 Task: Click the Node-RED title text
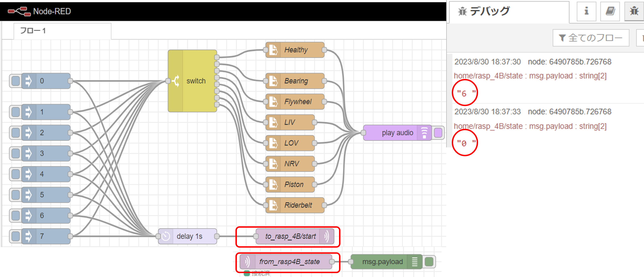point(52,11)
